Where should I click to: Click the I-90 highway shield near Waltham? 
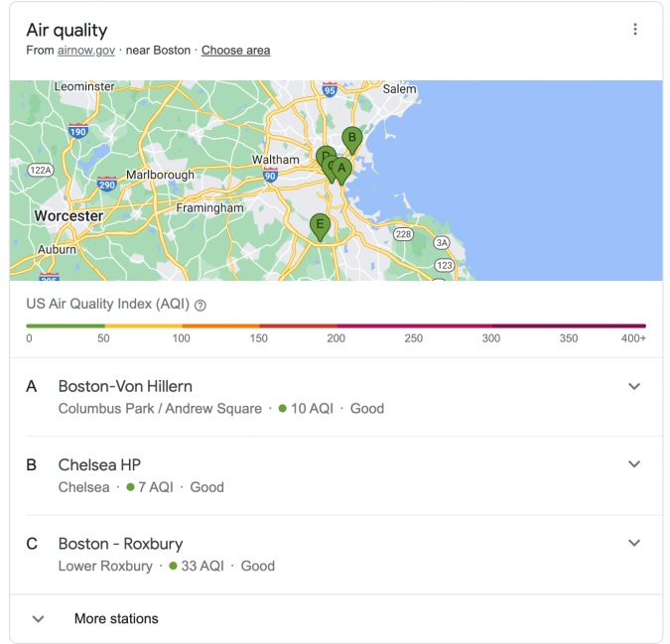coord(270,175)
